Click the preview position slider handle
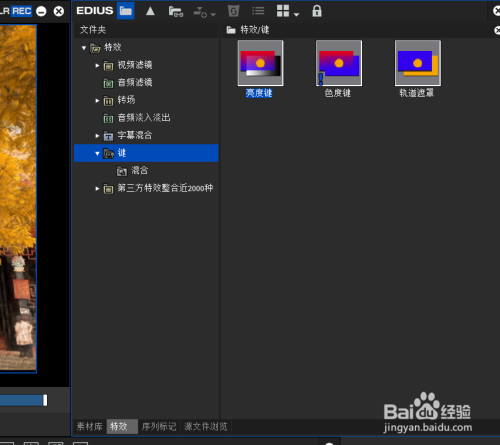This screenshot has height=445, width=500. tap(45, 400)
